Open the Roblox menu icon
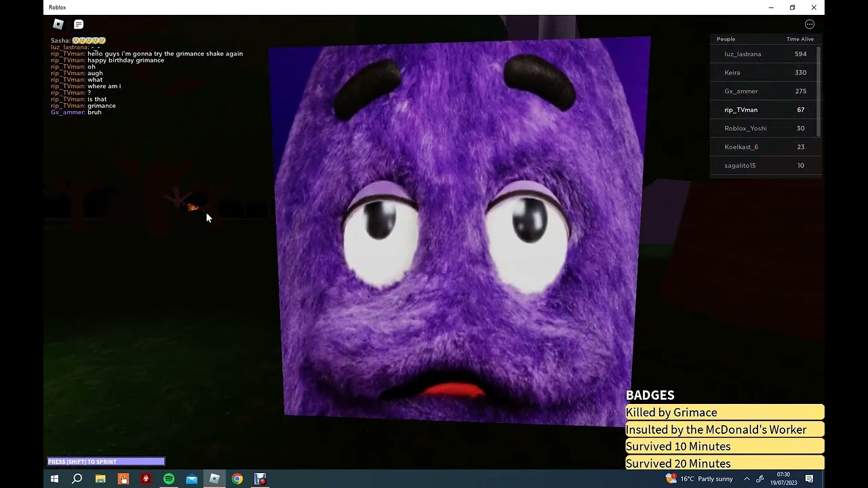 coord(58,24)
